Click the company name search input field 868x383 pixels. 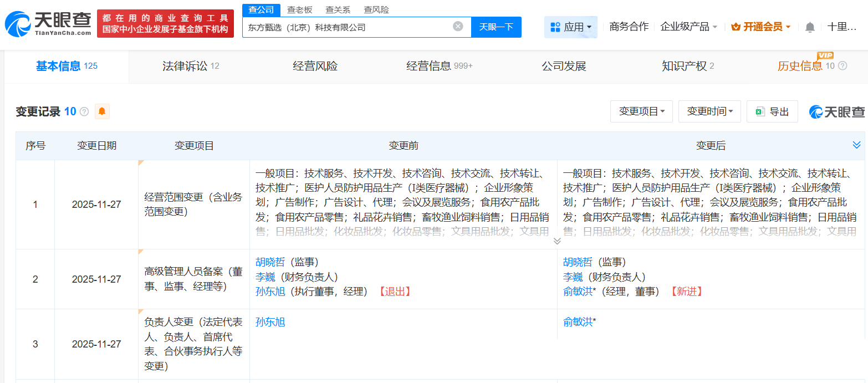346,27
